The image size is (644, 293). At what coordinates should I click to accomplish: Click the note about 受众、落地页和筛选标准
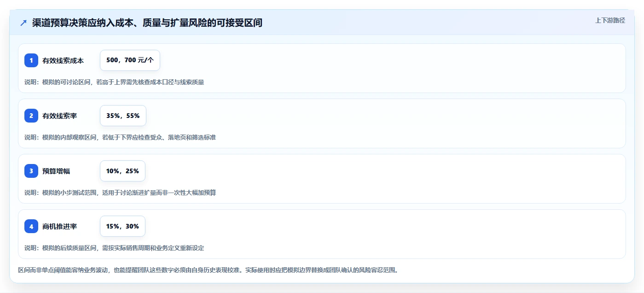click(x=120, y=137)
